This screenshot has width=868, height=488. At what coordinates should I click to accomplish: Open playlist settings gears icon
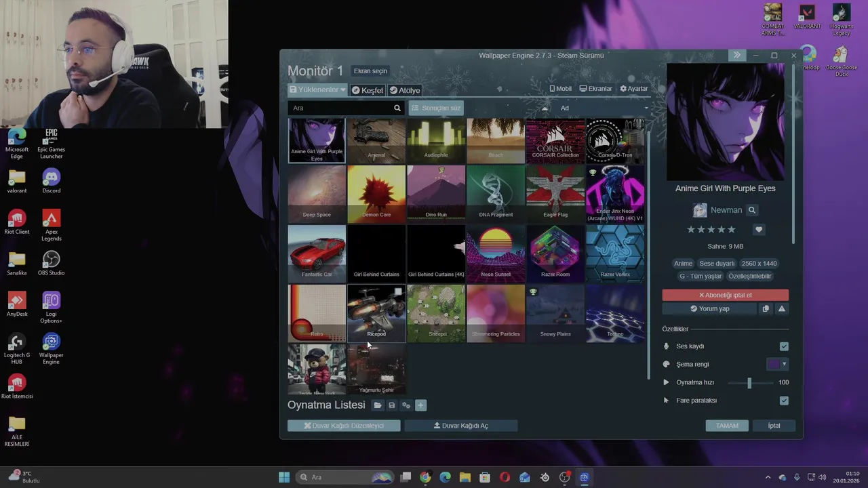pyautogui.click(x=406, y=405)
